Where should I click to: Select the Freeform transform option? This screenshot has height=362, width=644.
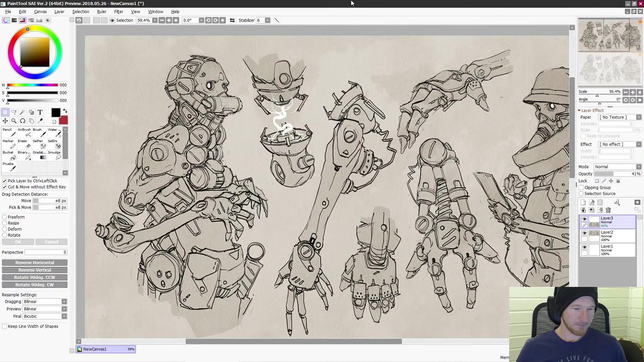pos(5,217)
